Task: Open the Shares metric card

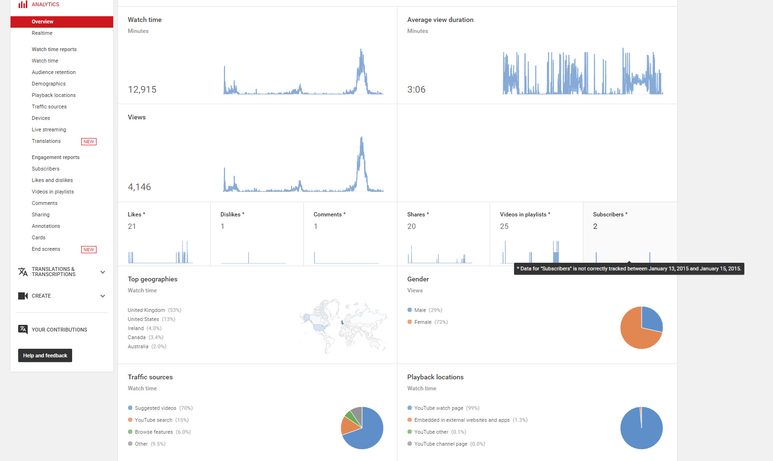Action: point(443,234)
